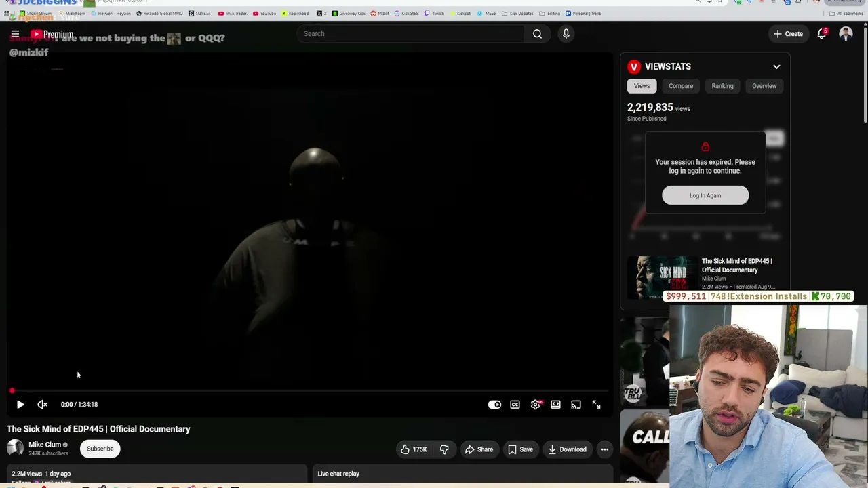Collapse the ViewStats panel chevron
Image resolution: width=868 pixels, height=488 pixels.
pyautogui.click(x=776, y=66)
